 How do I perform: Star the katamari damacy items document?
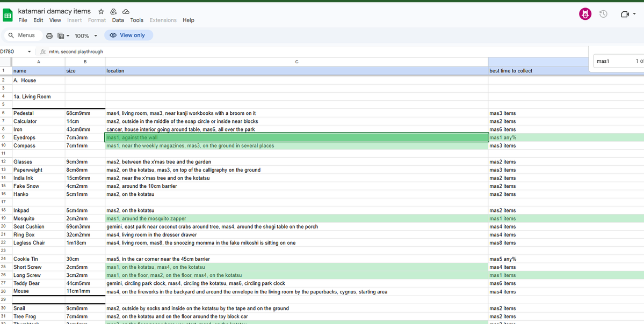point(101,11)
